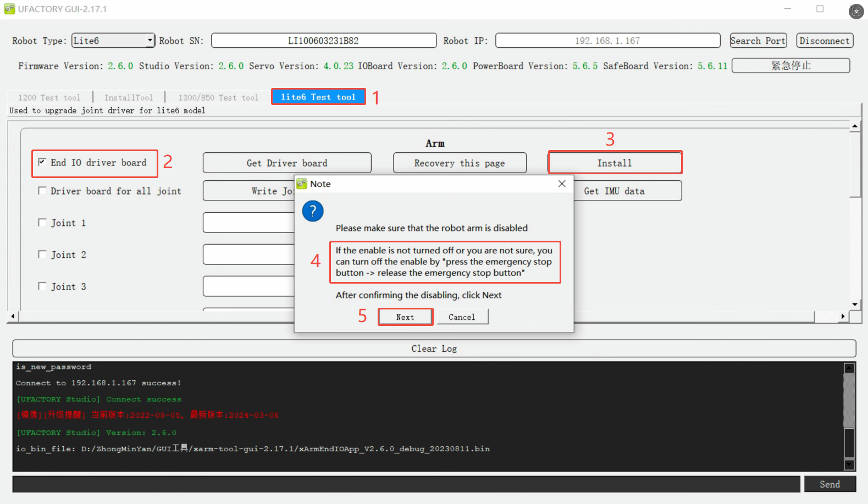This screenshot has width=868, height=504.
Task: Click the command input field beside Send
Action: (x=406, y=484)
